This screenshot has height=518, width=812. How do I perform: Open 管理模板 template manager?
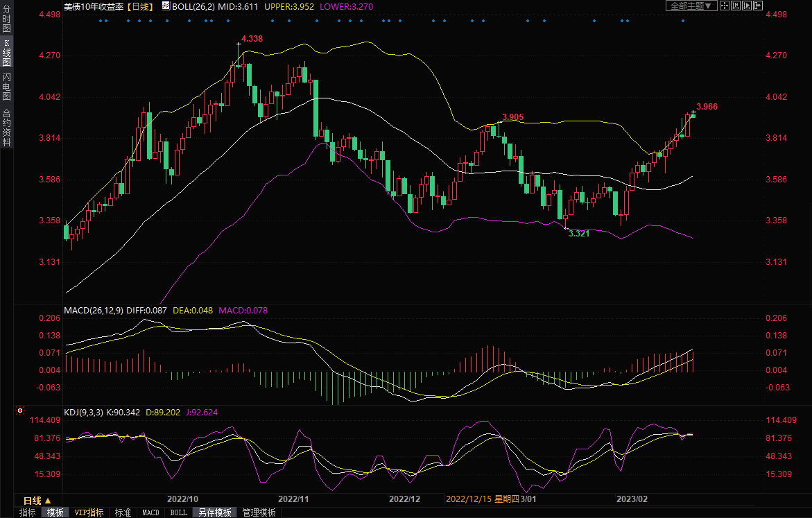[259, 512]
